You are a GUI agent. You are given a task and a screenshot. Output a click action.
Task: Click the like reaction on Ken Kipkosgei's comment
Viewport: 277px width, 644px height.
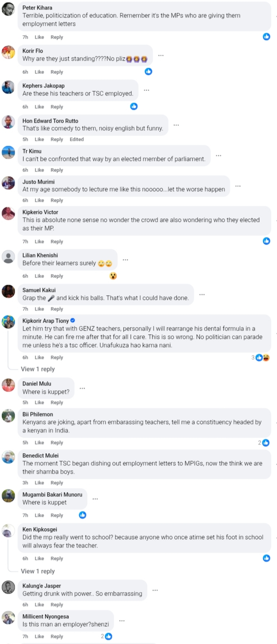266,558
